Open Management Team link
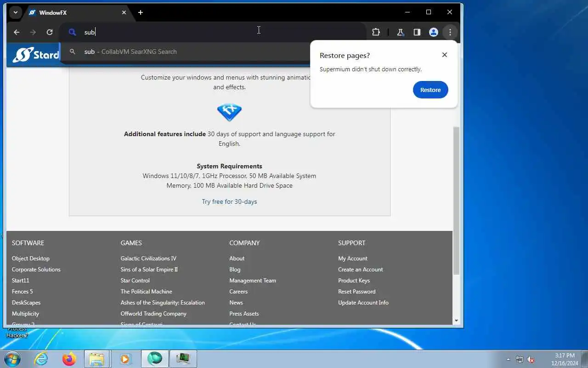The height and width of the screenshot is (368, 588). point(253,281)
